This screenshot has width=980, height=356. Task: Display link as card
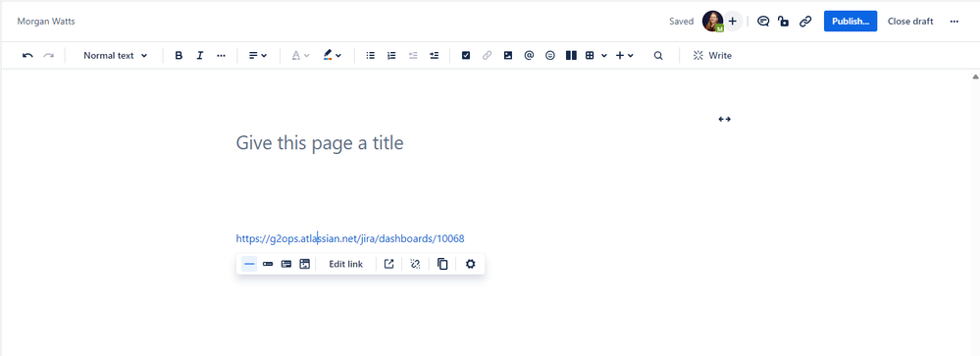(286, 264)
